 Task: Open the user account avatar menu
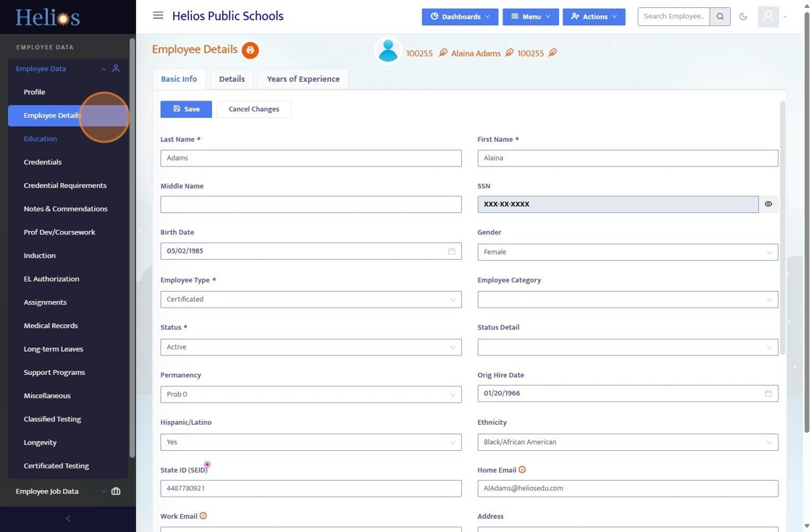click(x=768, y=17)
